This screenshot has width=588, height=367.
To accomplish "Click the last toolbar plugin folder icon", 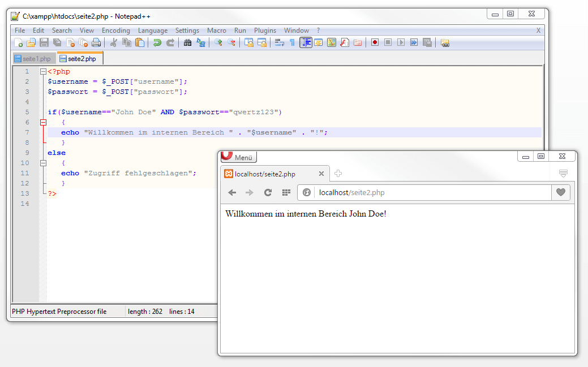I will [x=445, y=43].
